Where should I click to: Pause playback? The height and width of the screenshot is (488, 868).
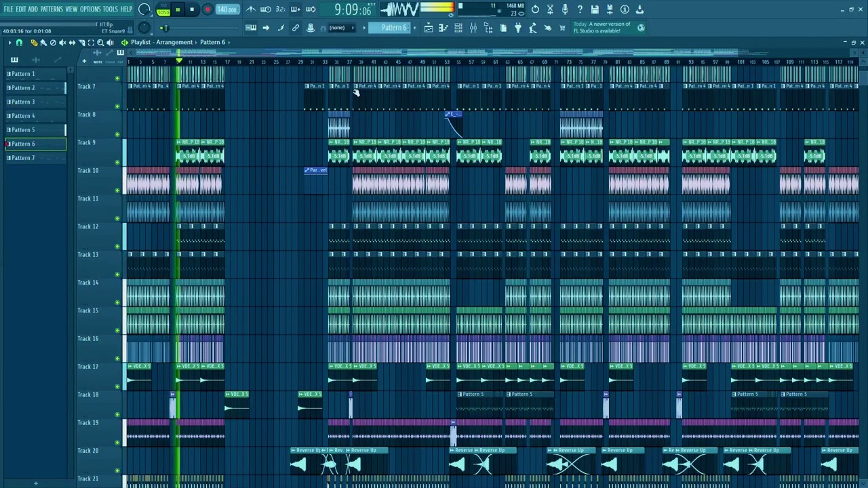[178, 9]
